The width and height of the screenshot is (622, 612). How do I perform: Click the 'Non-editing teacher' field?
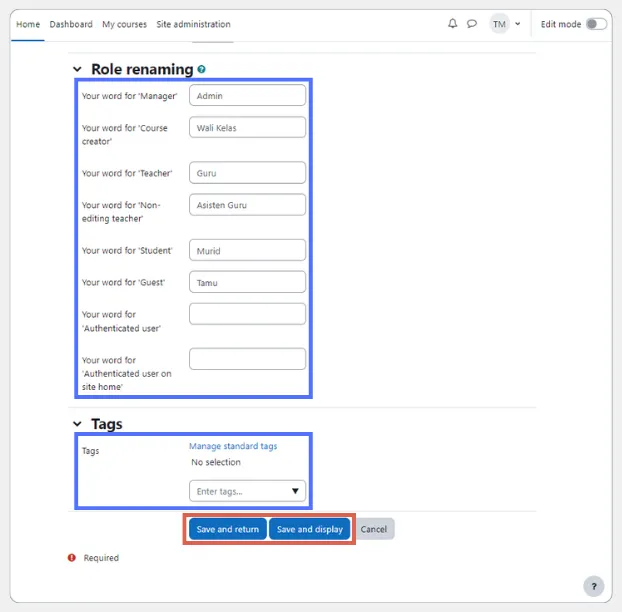[x=248, y=205]
